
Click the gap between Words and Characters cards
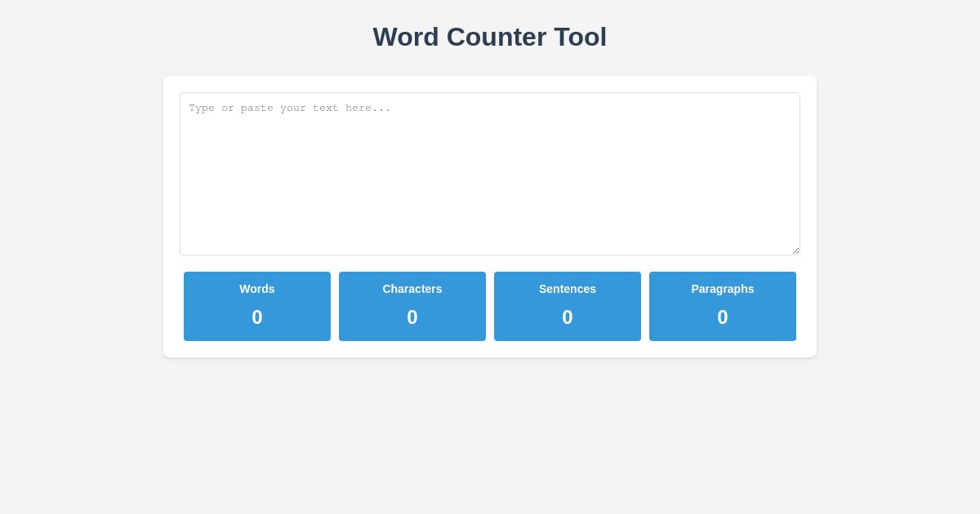point(335,306)
